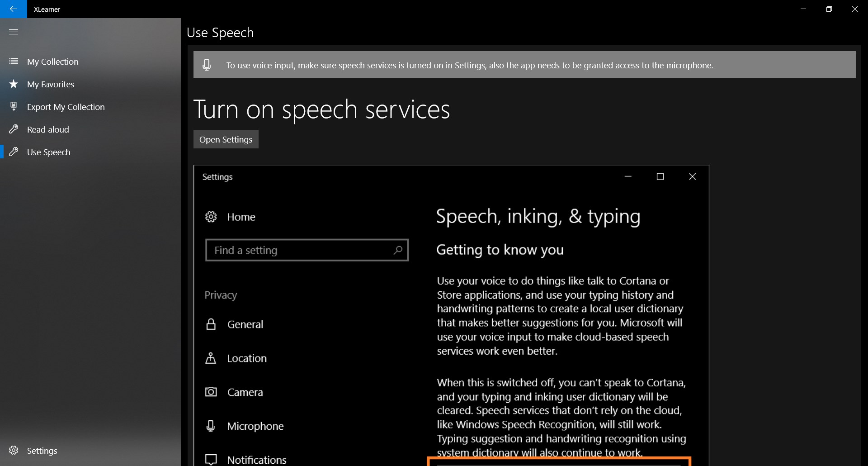Image resolution: width=868 pixels, height=466 pixels.
Task: Open Settings from sidebar bottom
Action: point(42,451)
